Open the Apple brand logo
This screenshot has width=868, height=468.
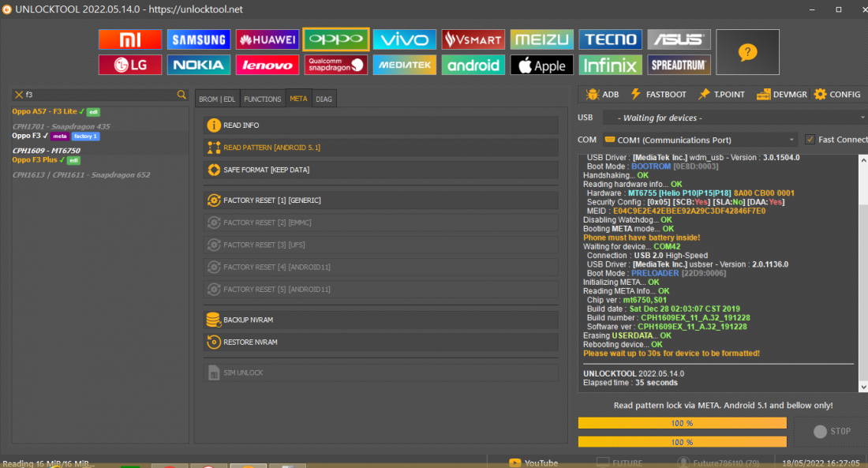[x=542, y=65]
